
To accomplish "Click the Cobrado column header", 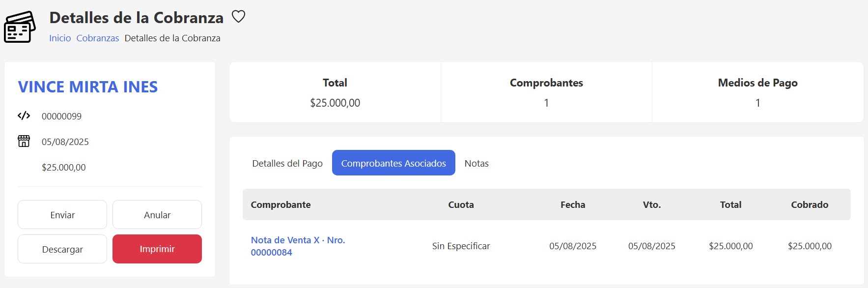I will pyautogui.click(x=810, y=205).
